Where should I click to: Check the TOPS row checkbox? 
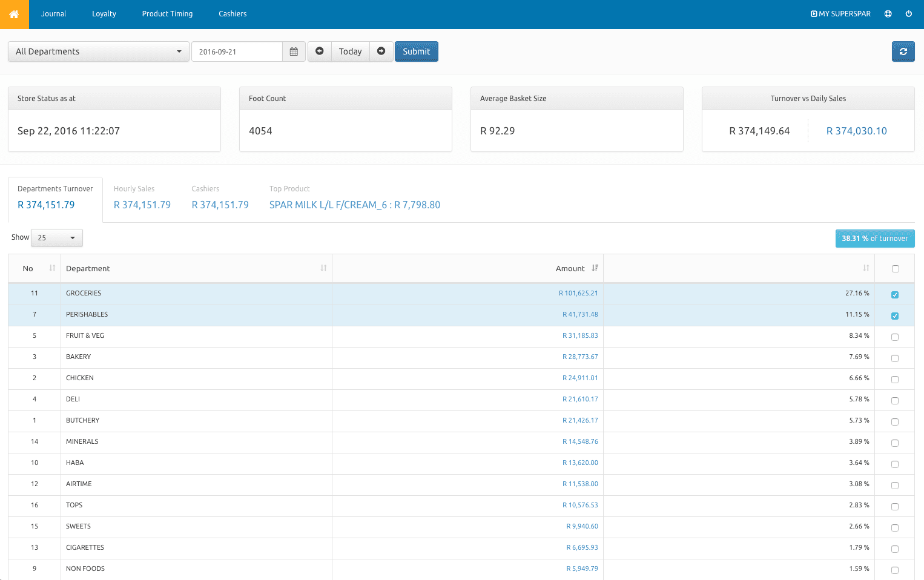pyautogui.click(x=895, y=507)
